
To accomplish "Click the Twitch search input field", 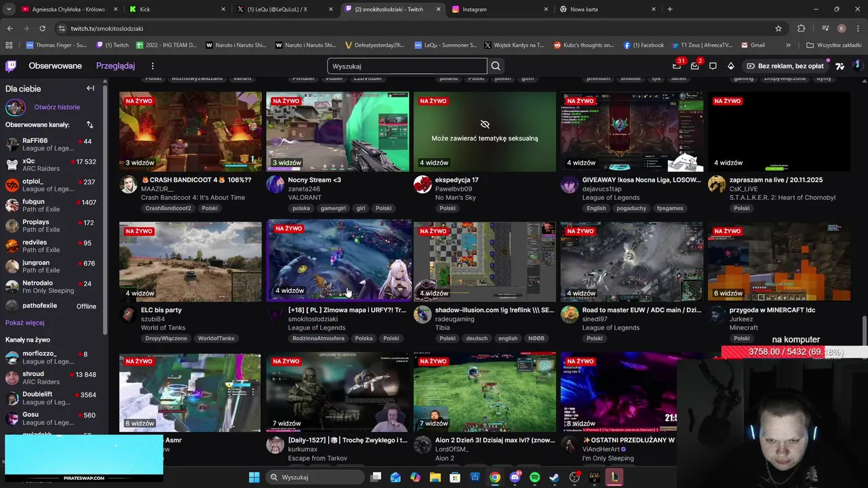I will (x=407, y=66).
